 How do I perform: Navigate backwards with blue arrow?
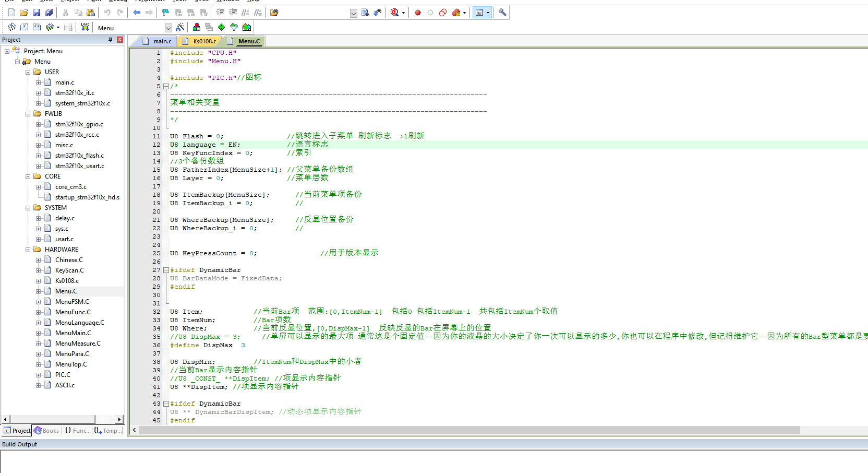point(137,13)
